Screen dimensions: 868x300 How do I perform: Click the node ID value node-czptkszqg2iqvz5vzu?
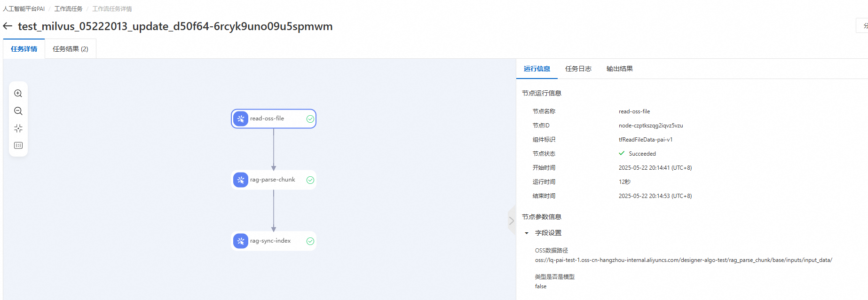(x=651, y=126)
